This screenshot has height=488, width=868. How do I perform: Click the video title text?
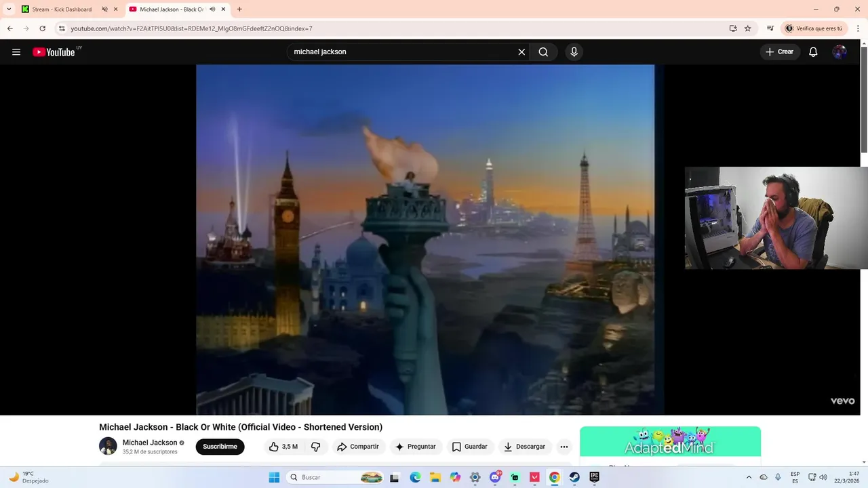click(x=241, y=427)
